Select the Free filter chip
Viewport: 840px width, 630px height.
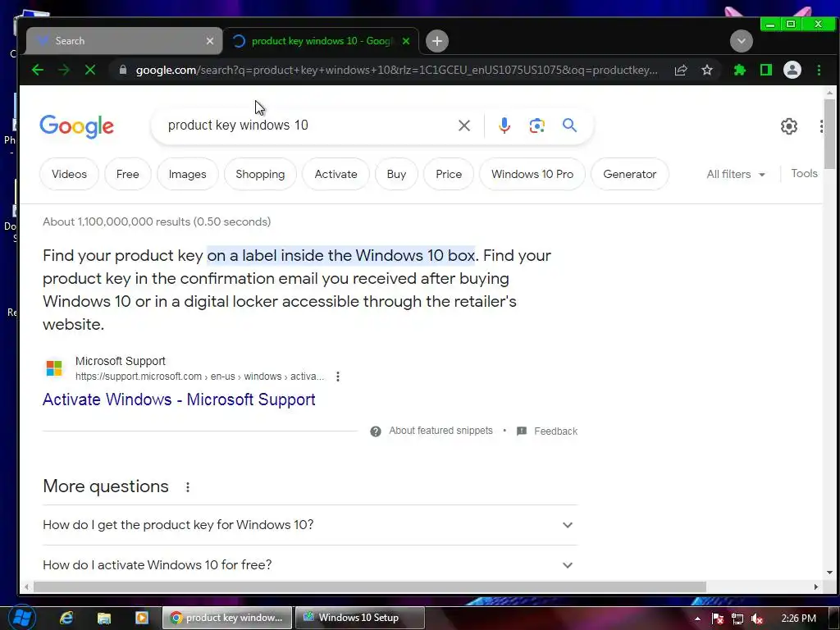[127, 174]
